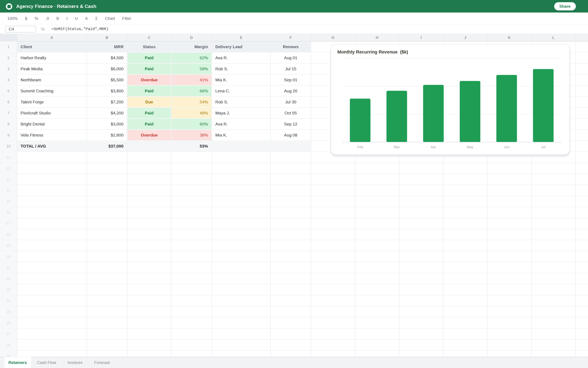The image size is (588, 368).
Task: Select row 10 header
Action: 8,146
